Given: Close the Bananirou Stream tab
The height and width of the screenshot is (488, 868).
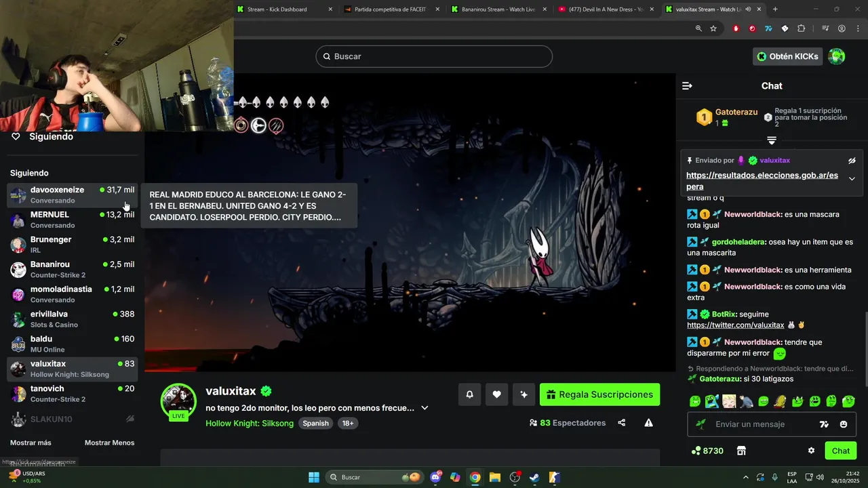Looking at the screenshot, I should pyautogui.click(x=545, y=9).
